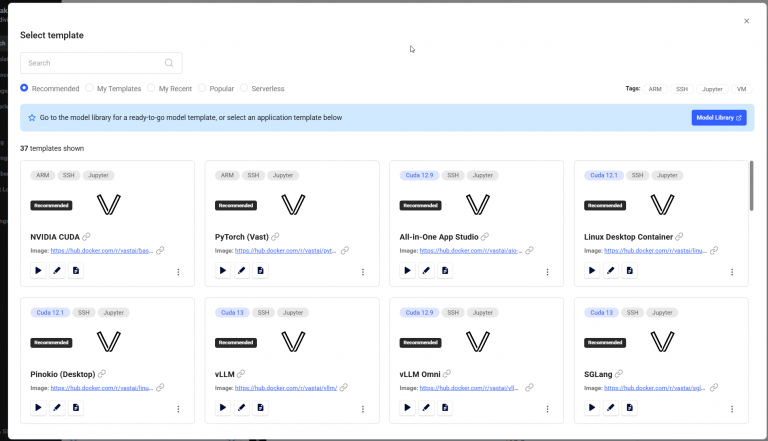
Task: Open the All-in-One App Studio readme document icon
Action: 445,270
